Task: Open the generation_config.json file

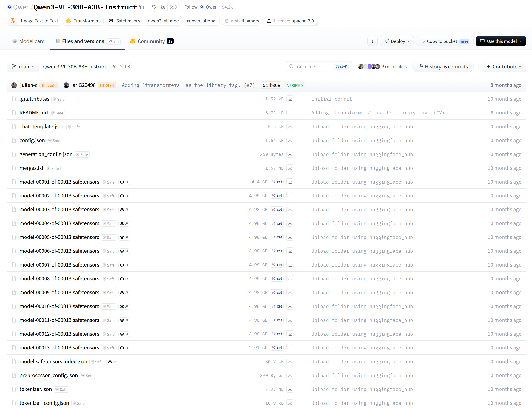Action: (46, 154)
